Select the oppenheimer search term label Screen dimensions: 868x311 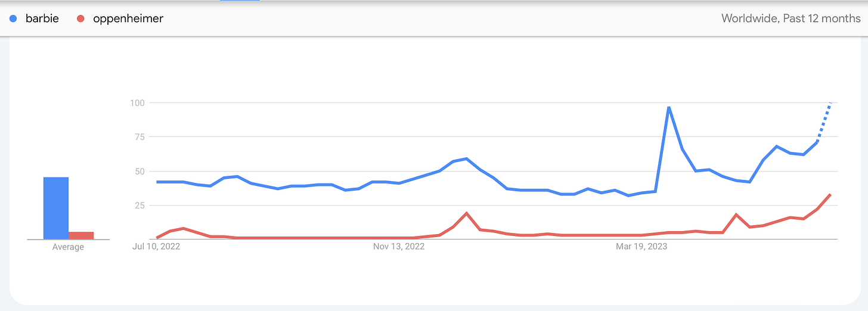pyautogui.click(x=128, y=18)
